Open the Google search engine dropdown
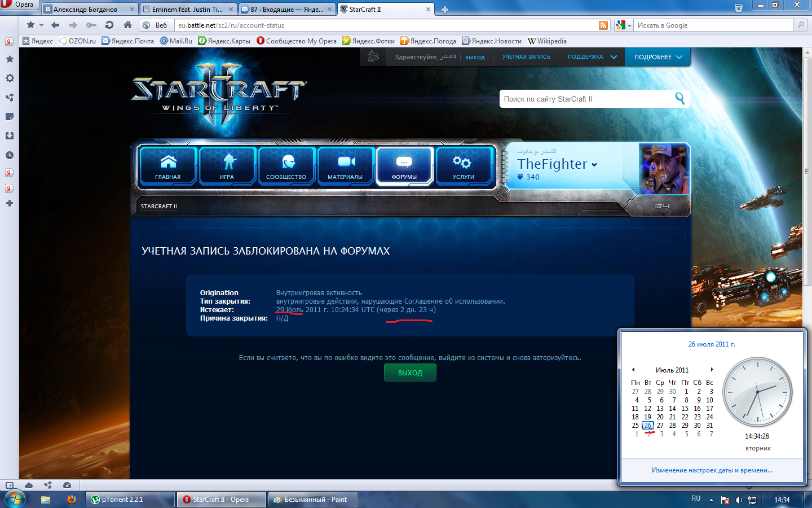This screenshot has width=812, height=508. point(629,25)
